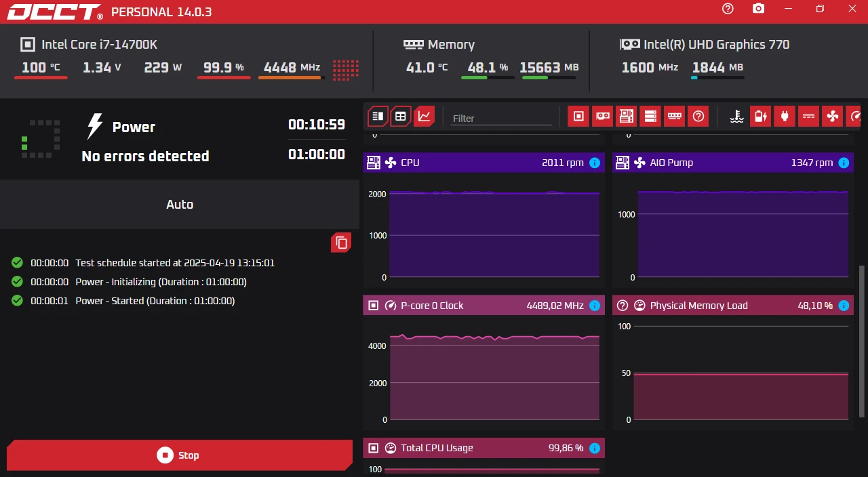Click the 'No errors detected' status
The height and width of the screenshot is (477, 868).
145,156
